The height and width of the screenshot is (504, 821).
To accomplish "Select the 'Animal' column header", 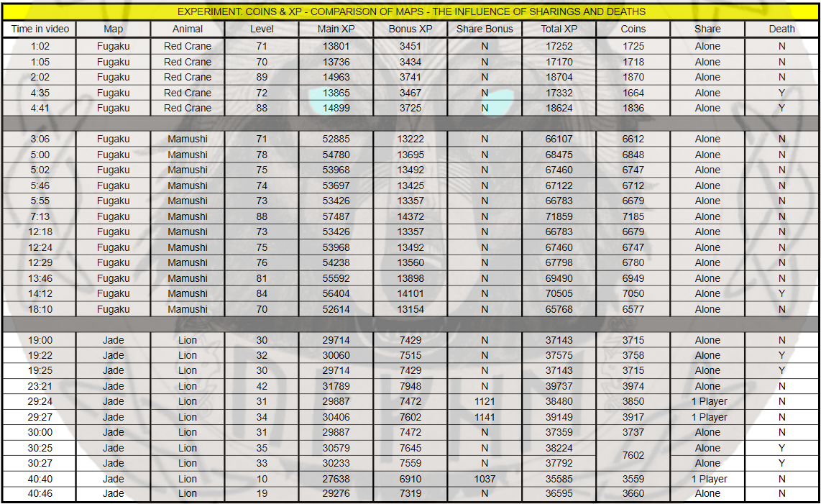I will [188, 29].
